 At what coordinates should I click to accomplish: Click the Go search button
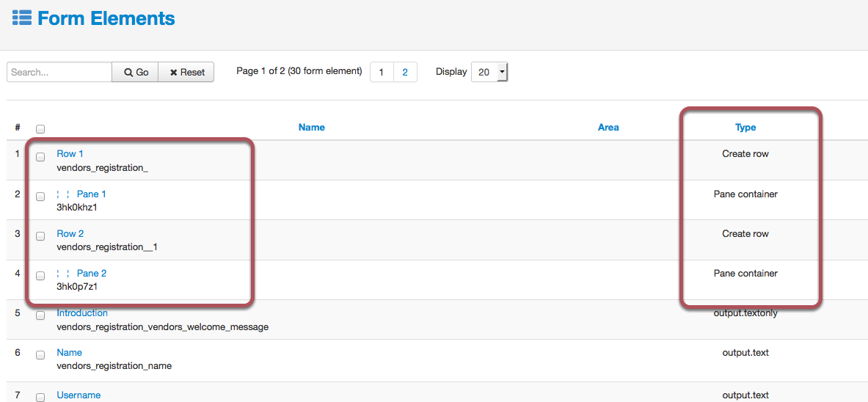coord(136,72)
